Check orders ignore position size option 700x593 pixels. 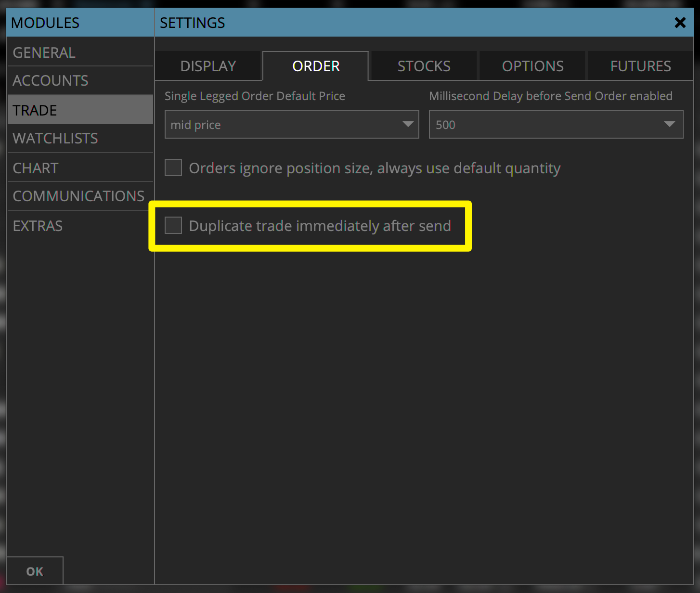coord(173,168)
